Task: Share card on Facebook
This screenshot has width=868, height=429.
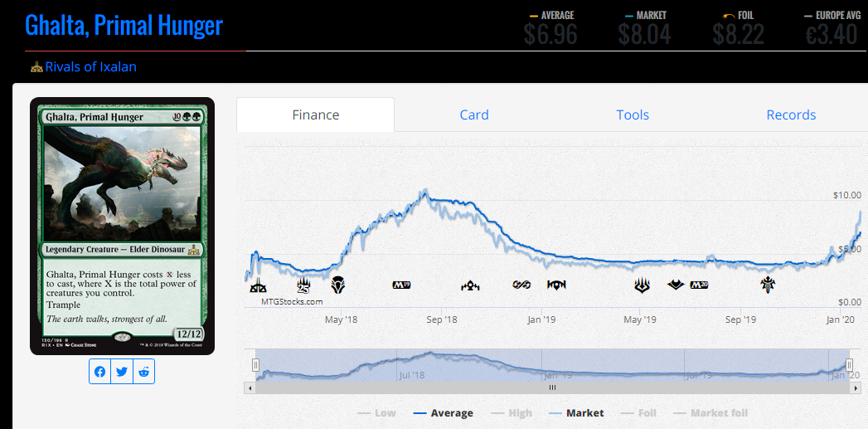Action: tap(99, 372)
